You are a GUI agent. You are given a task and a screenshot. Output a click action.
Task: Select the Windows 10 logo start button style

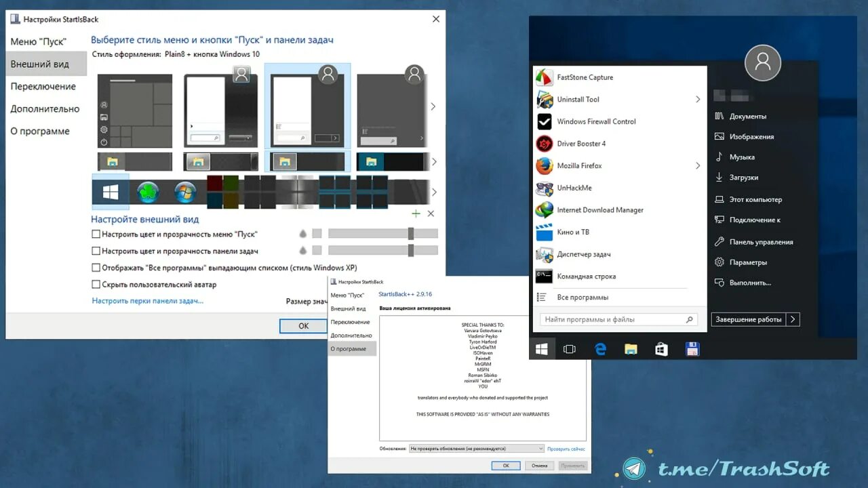coord(111,192)
